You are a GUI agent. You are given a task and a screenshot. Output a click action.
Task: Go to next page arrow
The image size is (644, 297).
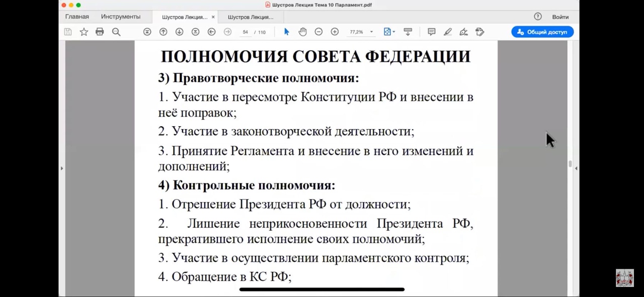coord(179,32)
